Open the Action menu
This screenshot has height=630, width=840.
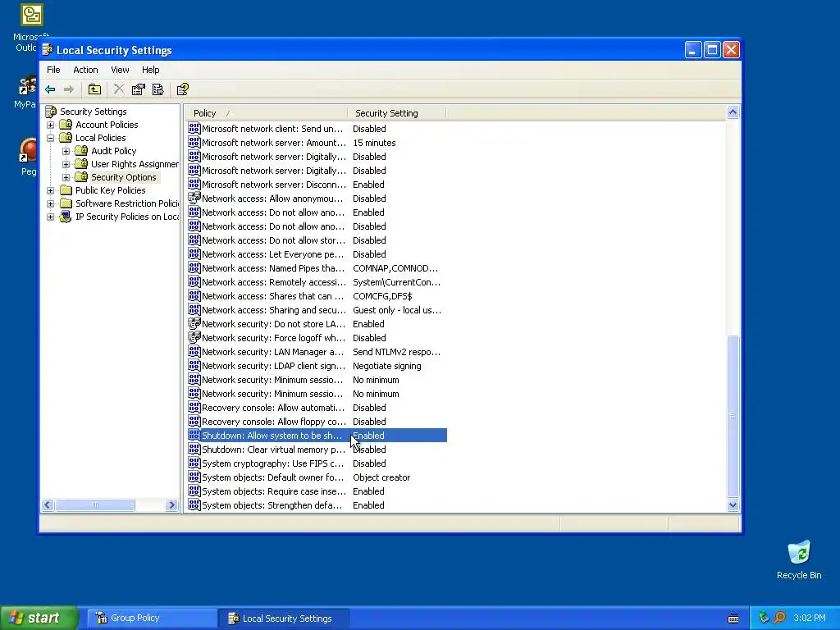point(85,70)
